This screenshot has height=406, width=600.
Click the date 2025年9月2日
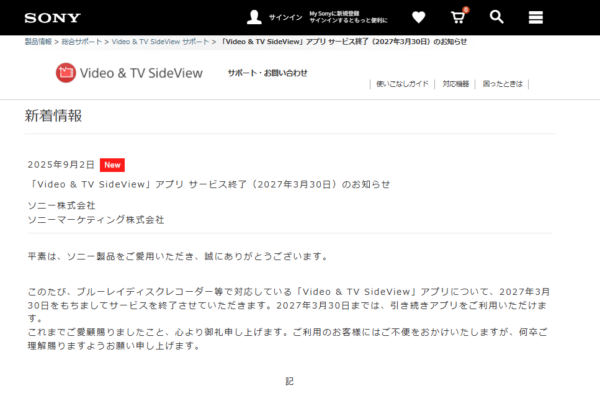(61, 165)
